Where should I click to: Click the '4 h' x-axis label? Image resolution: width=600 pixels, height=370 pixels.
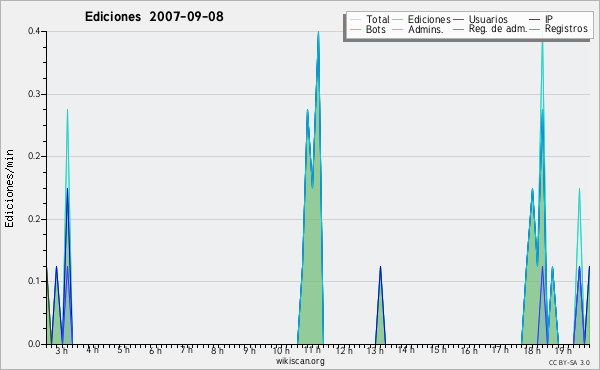[92, 350]
